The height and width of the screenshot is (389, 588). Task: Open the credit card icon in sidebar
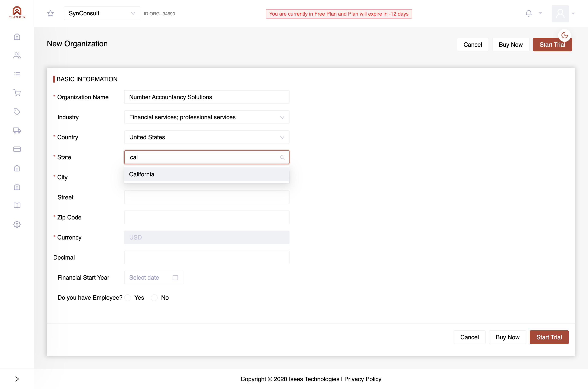point(17,149)
